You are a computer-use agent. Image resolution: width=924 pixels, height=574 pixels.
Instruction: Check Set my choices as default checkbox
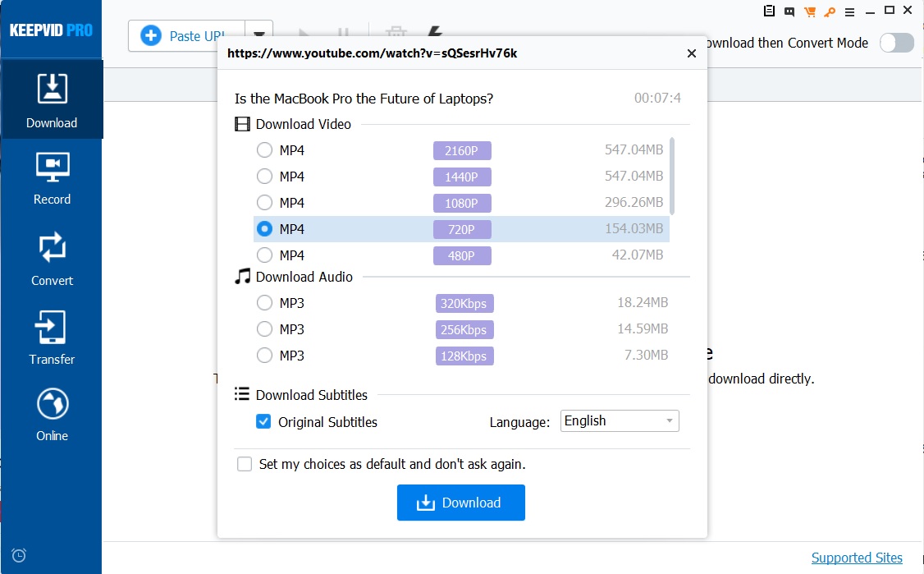pos(245,464)
